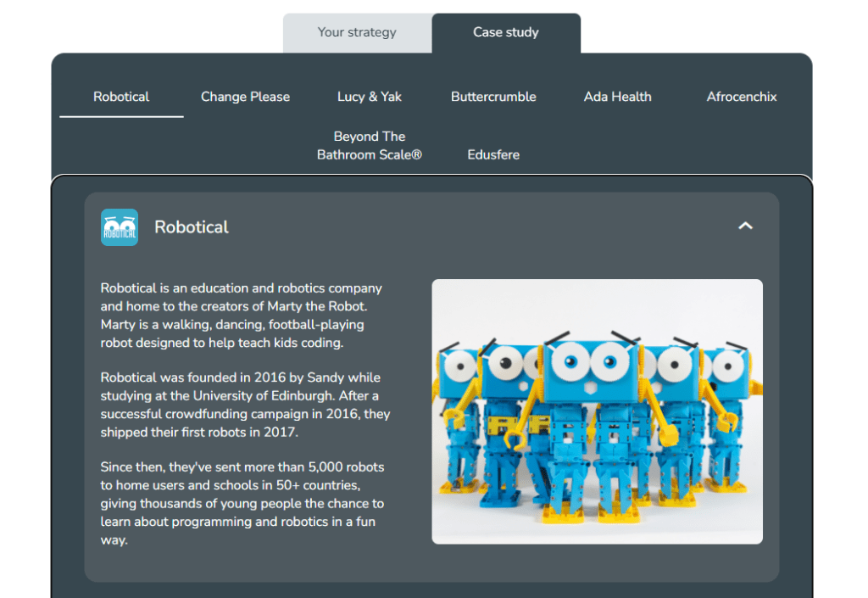Image resolution: width=868 pixels, height=598 pixels.
Task: Select the Edusfere case study
Action: coord(493,154)
